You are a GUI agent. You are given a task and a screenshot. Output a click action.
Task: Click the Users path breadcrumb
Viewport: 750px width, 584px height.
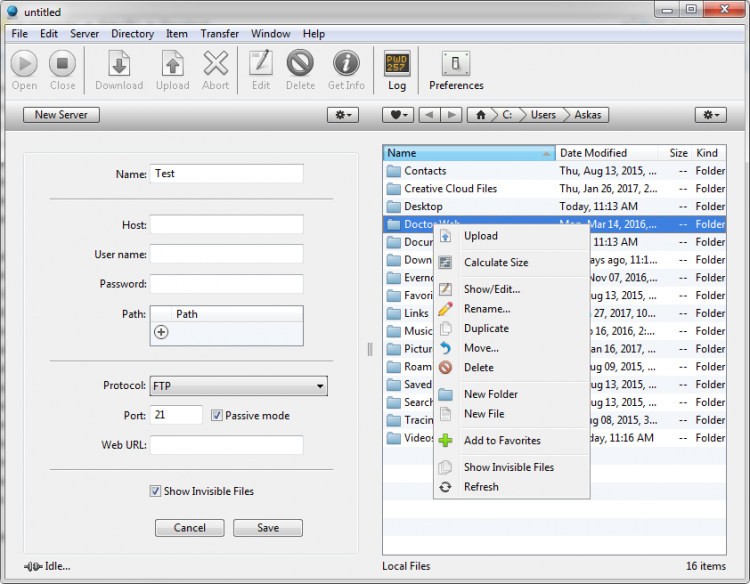coord(543,115)
